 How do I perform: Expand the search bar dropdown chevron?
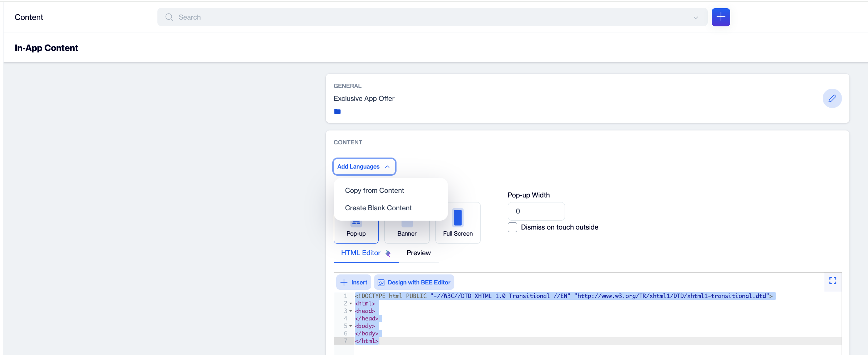pos(696,17)
